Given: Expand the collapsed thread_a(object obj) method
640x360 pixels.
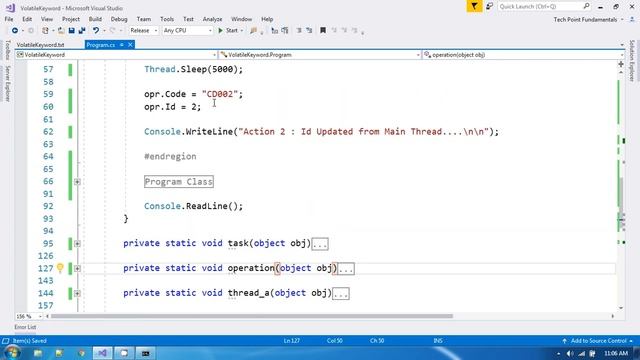Looking at the screenshot, I should (77, 293).
